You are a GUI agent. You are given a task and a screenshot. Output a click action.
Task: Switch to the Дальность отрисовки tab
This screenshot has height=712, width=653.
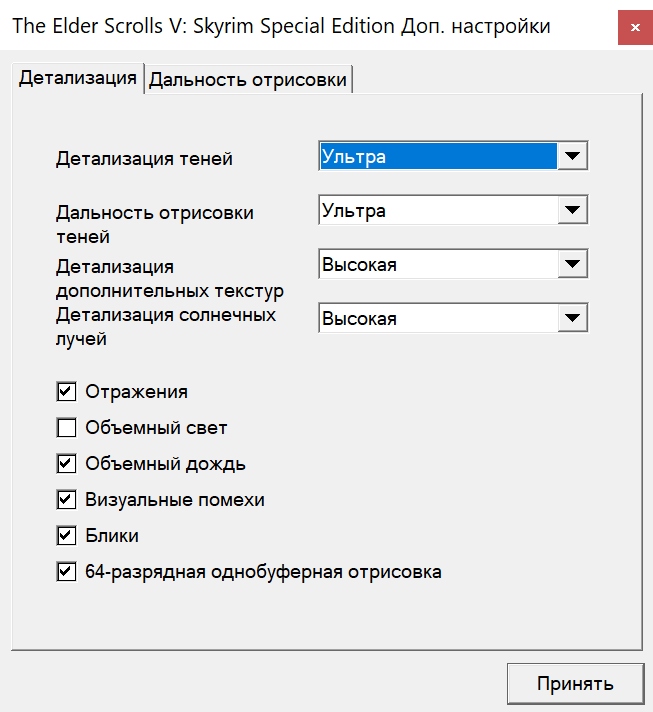click(x=248, y=80)
